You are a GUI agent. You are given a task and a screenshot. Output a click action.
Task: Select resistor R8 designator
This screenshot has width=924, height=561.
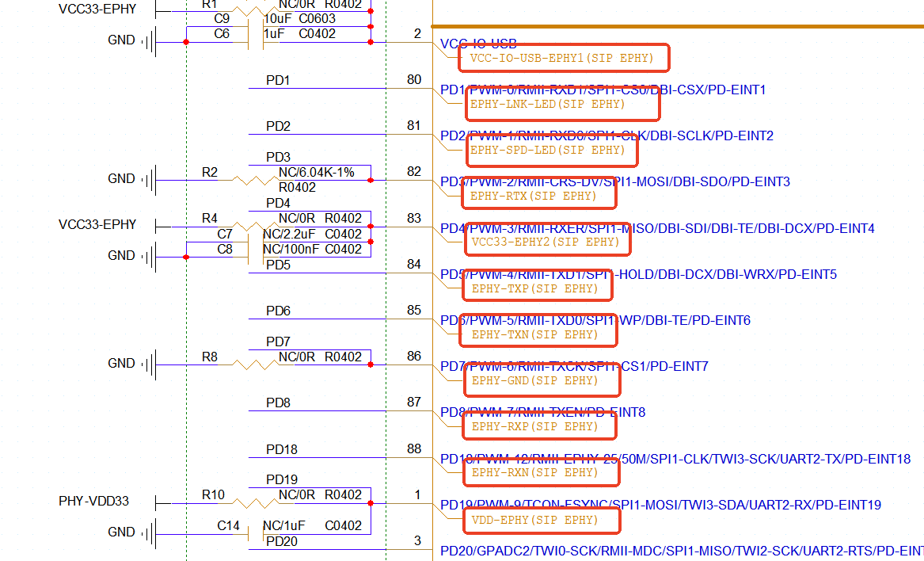(x=209, y=357)
